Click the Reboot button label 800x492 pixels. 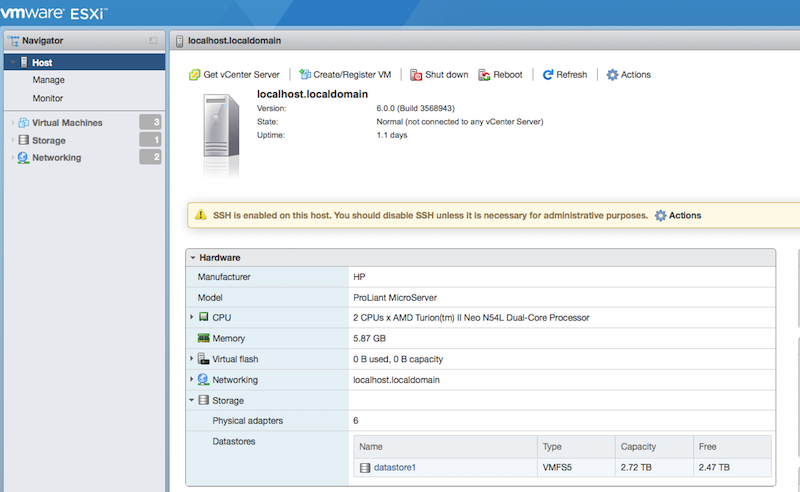click(x=508, y=75)
